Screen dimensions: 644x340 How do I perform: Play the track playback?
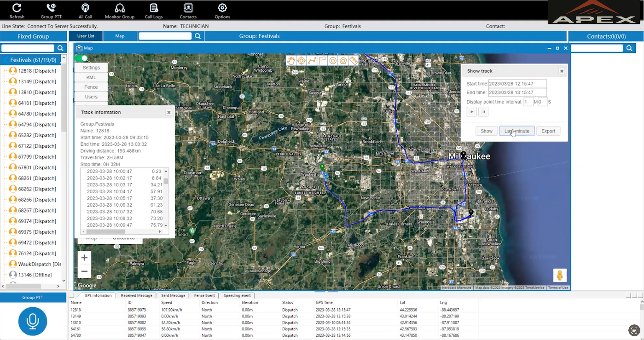pos(472,112)
